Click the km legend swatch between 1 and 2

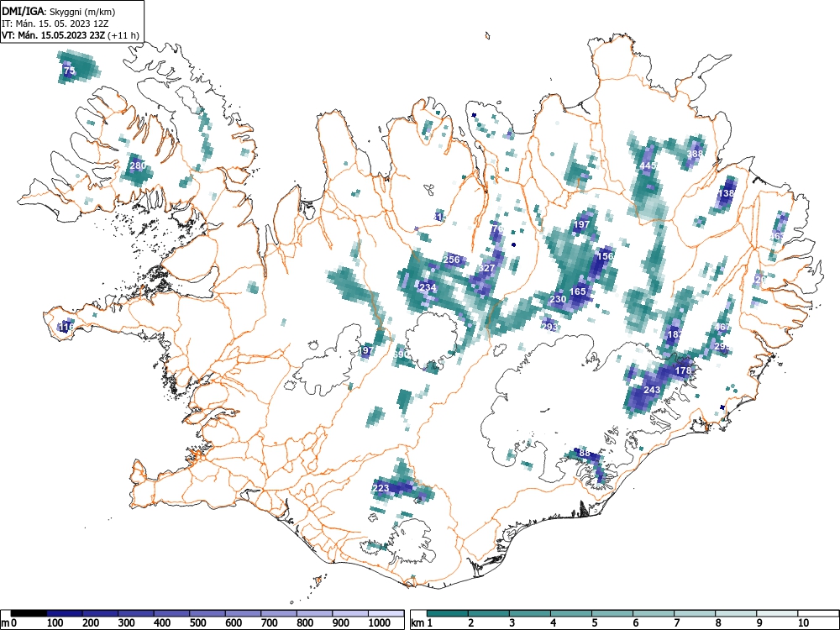point(448,613)
